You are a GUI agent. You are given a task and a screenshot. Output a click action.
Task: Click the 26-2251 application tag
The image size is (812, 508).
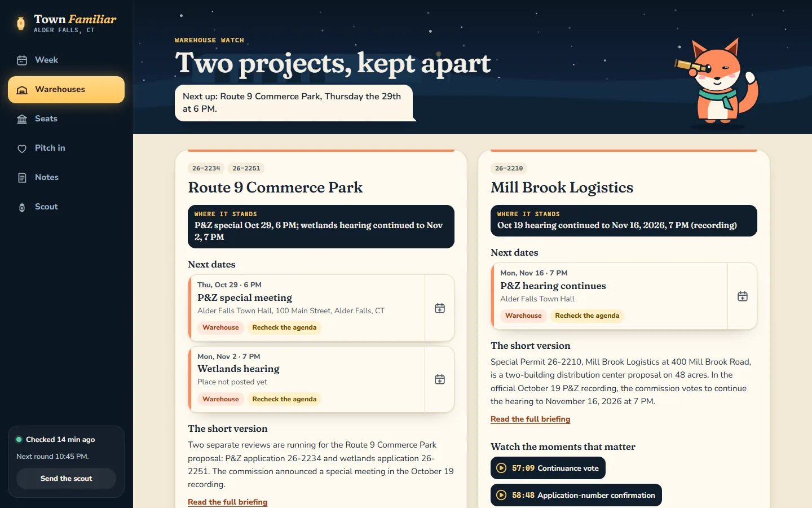(x=246, y=168)
